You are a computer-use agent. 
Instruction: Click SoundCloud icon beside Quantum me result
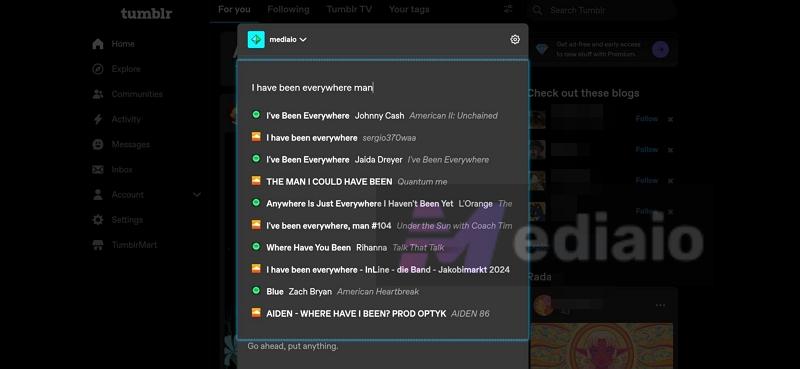pyautogui.click(x=256, y=181)
